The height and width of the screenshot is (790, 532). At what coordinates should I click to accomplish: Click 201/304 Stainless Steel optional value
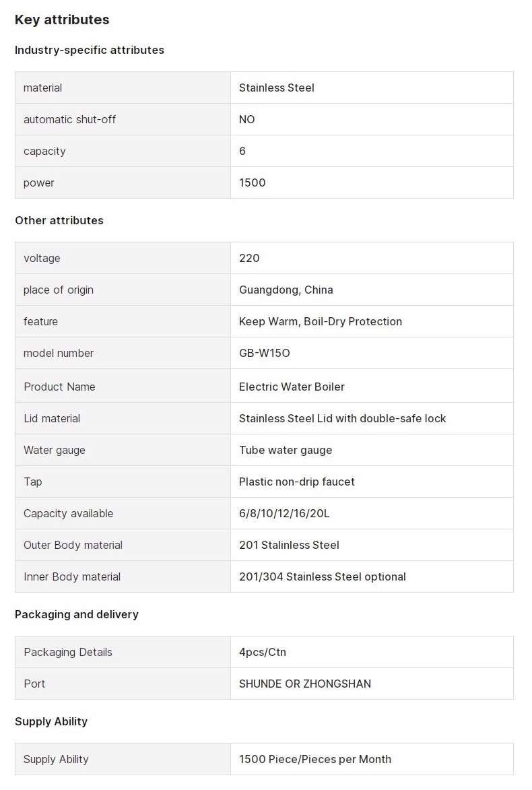(323, 577)
